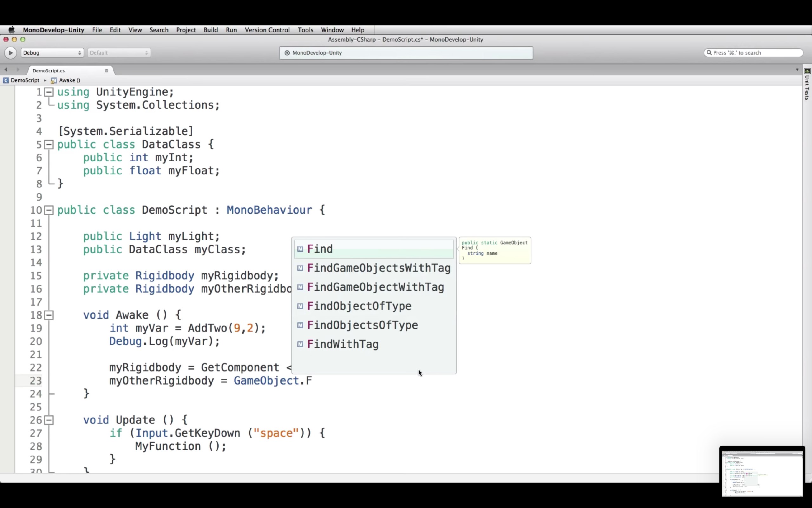
Task: Open the Version Control menu
Action: (x=267, y=30)
